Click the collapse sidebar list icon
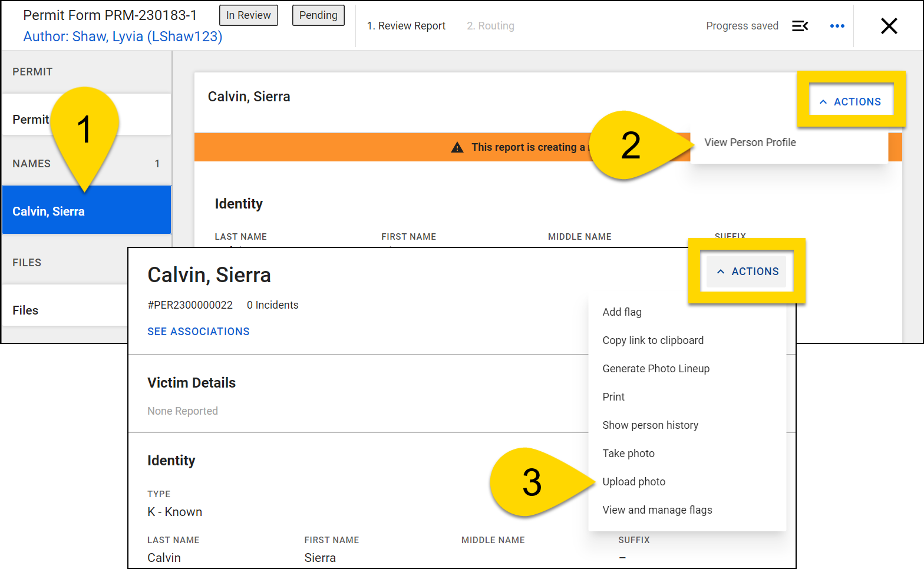The height and width of the screenshot is (569, 924). point(800,26)
